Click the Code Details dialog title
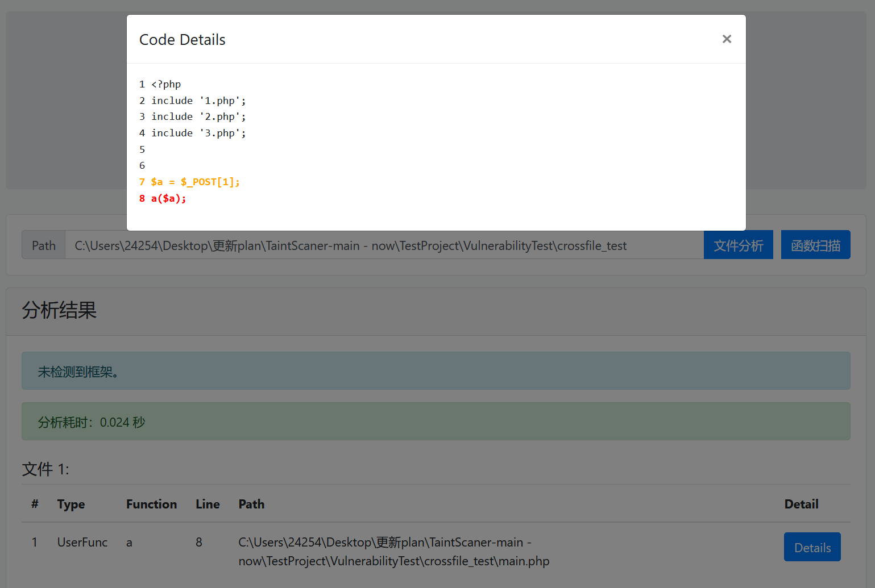Screen dimensions: 875x588 [183, 40]
